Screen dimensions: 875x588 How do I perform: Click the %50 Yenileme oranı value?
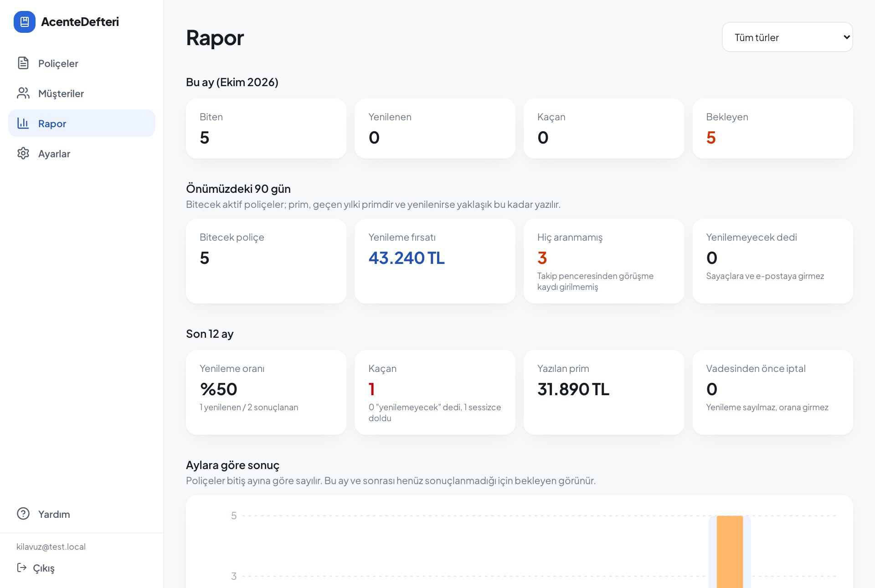219,389
